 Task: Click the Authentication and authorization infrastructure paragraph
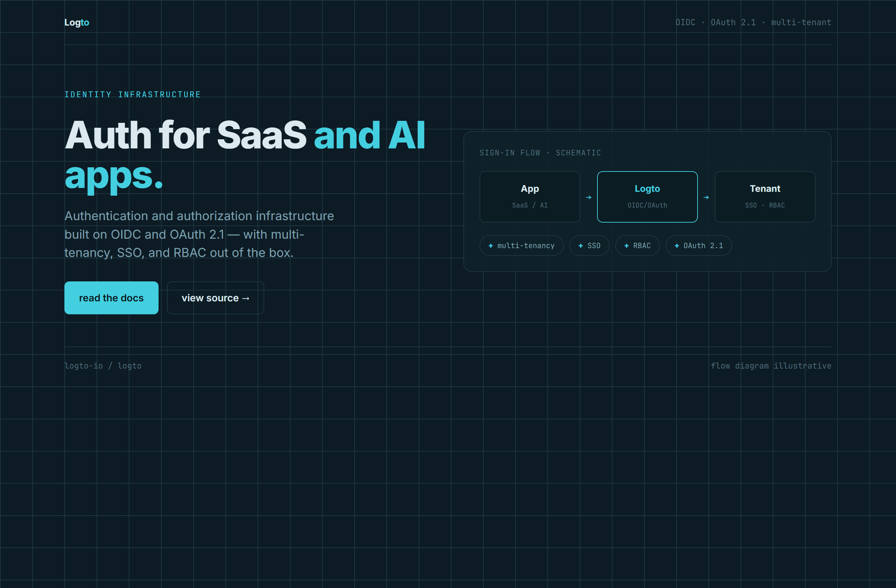point(199,234)
